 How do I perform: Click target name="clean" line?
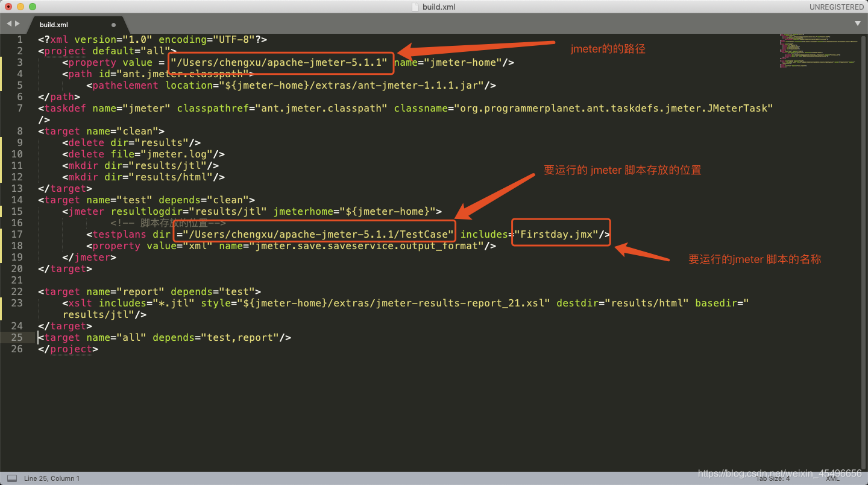coord(101,131)
